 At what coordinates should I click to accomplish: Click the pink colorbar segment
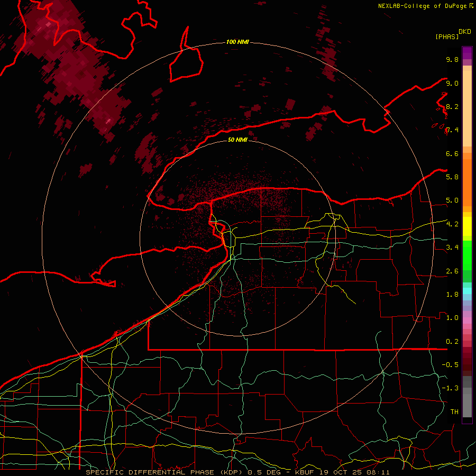click(467, 321)
